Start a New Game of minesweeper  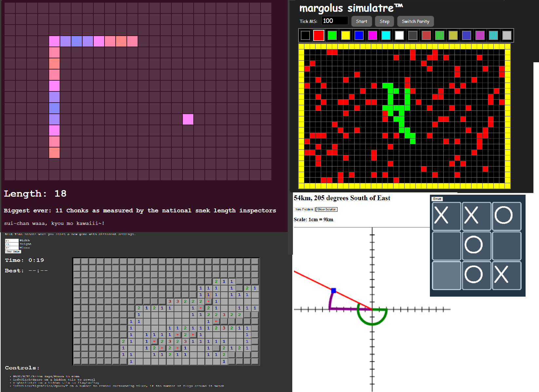point(13,251)
